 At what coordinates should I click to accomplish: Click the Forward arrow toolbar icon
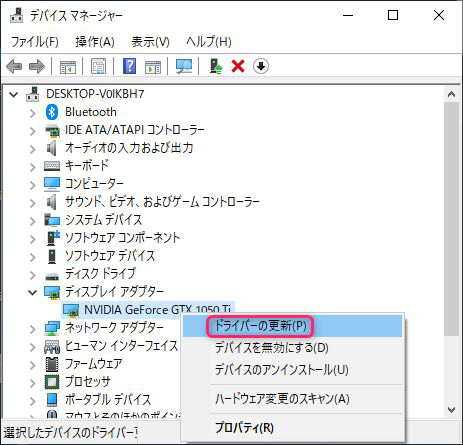click(37, 66)
